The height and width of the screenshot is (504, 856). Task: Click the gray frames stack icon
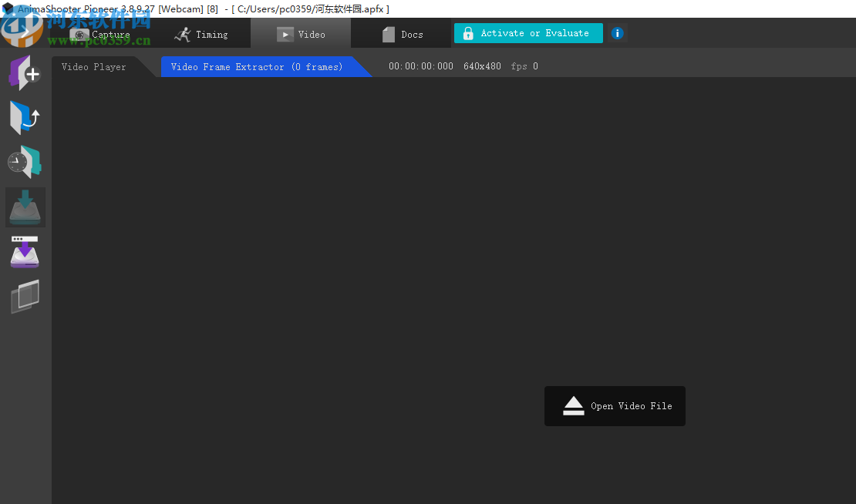point(25,296)
